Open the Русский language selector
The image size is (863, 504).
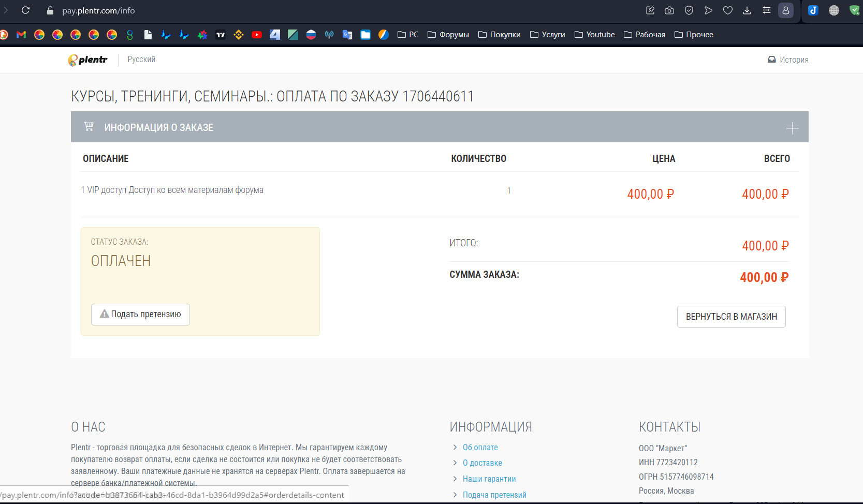pyautogui.click(x=141, y=60)
